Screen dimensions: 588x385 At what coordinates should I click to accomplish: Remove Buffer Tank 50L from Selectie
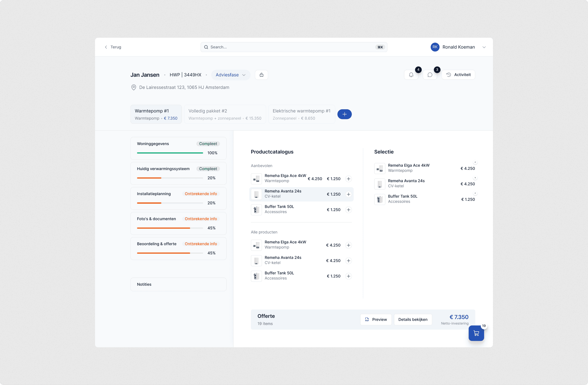[x=475, y=193]
